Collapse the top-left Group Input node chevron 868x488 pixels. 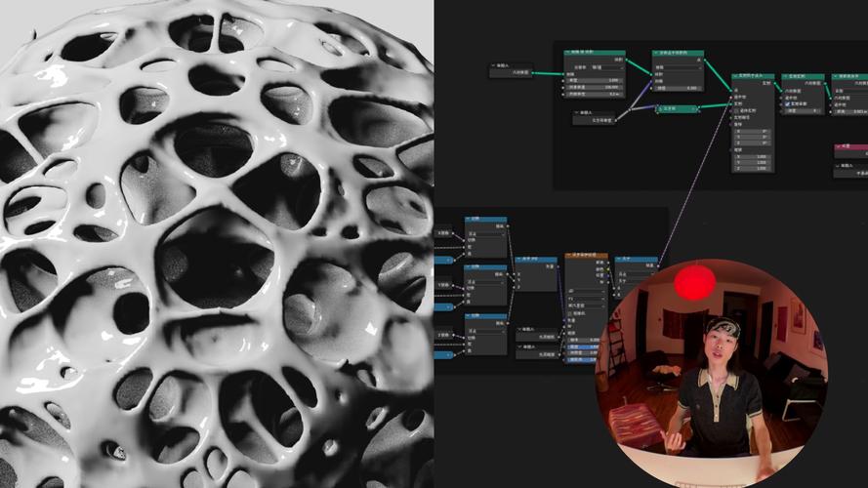[493, 65]
